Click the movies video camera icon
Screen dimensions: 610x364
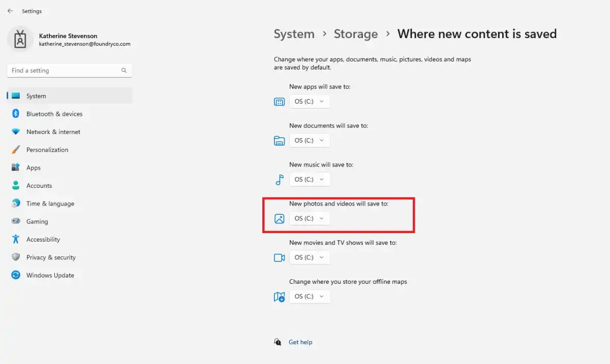(x=279, y=257)
